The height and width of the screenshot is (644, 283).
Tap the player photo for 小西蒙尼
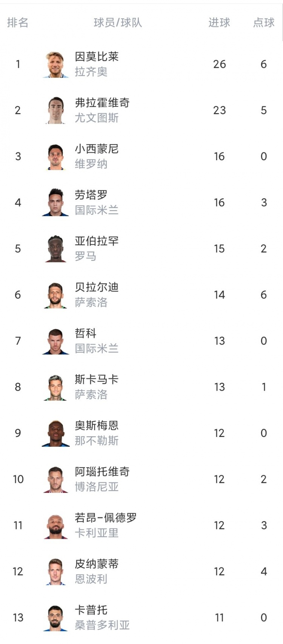[55, 157]
